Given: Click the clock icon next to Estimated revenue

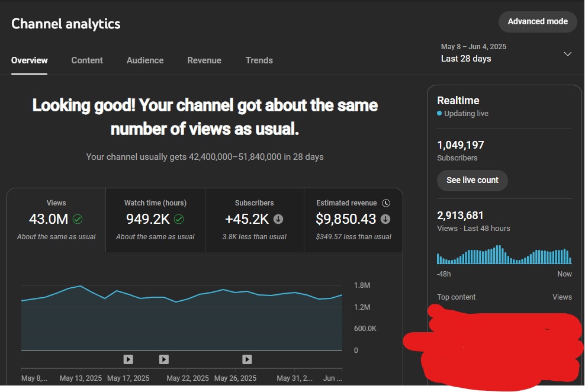Looking at the screenshot, I should click(386, 203).
